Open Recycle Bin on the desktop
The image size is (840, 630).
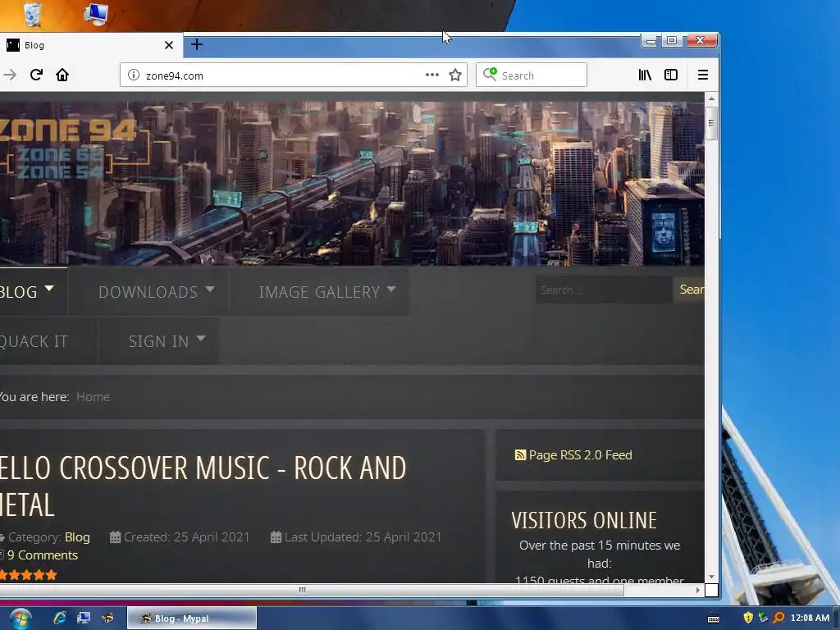(32, 15)
